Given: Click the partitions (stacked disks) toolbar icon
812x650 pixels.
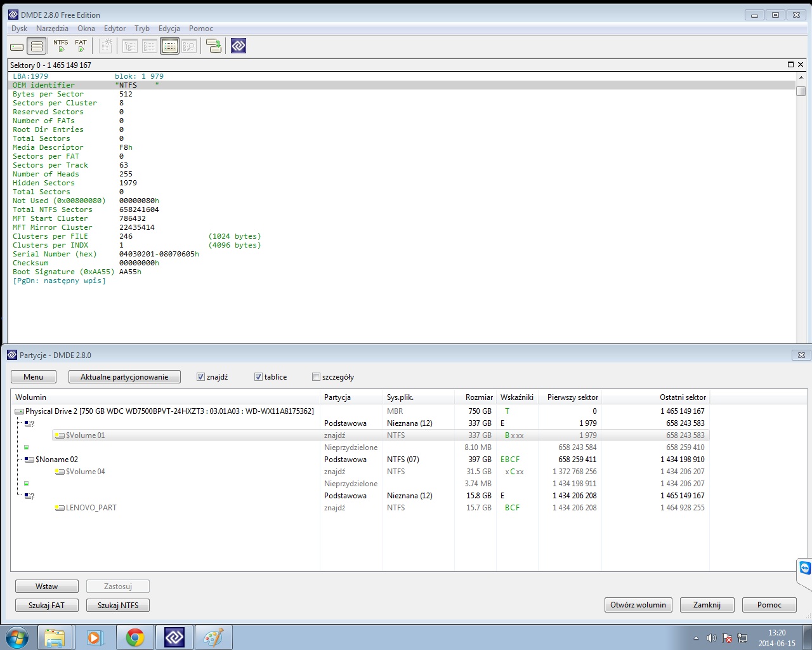Looking at the screenshot, I should coord(37,46).
